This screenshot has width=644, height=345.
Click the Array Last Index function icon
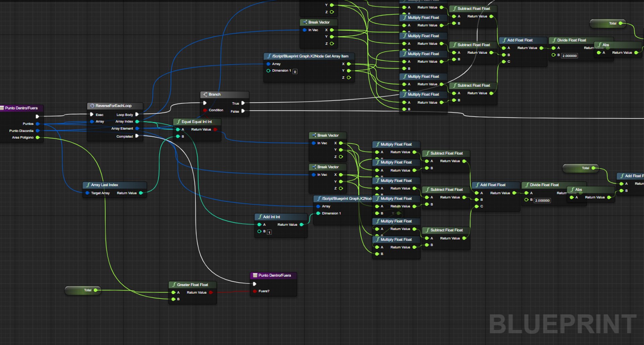tap(88, 185)
